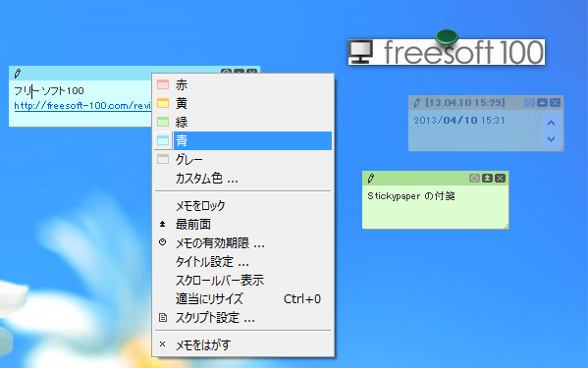Viewport: 588px width, 368px height.
Task: Click pencil icon on light-blue note
Action: pyautogui.click(x=18, y=74)
